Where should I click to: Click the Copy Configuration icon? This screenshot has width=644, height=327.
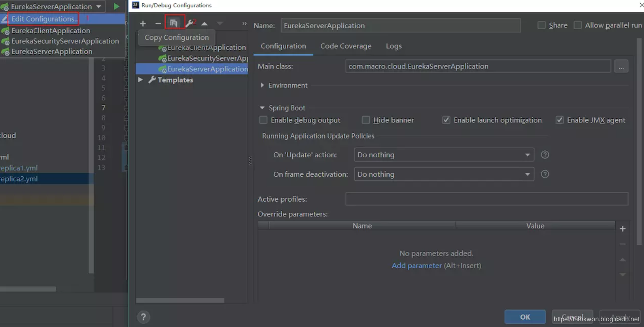(174, 23)
